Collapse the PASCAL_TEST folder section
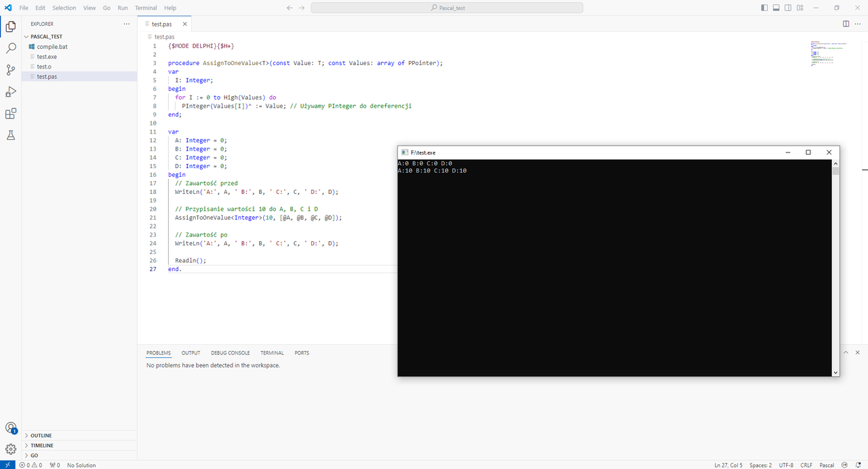The height and width of the screenshot is (469, 868). pyautogui.click(x=79, y=37)
